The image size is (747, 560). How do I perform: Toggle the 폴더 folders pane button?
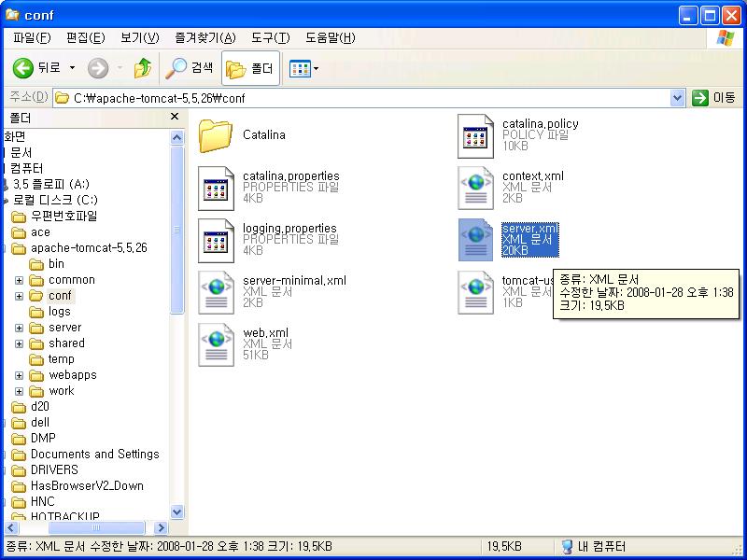(x=250, y=68)
